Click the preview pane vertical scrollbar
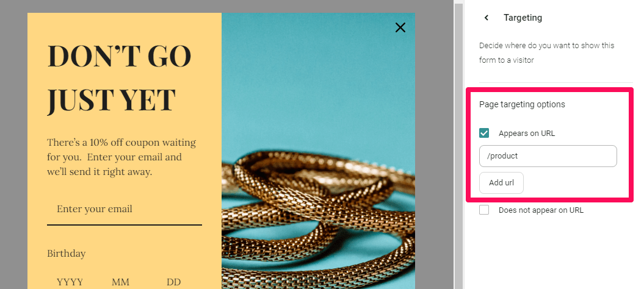644x289 pixels. coord(458,144)
